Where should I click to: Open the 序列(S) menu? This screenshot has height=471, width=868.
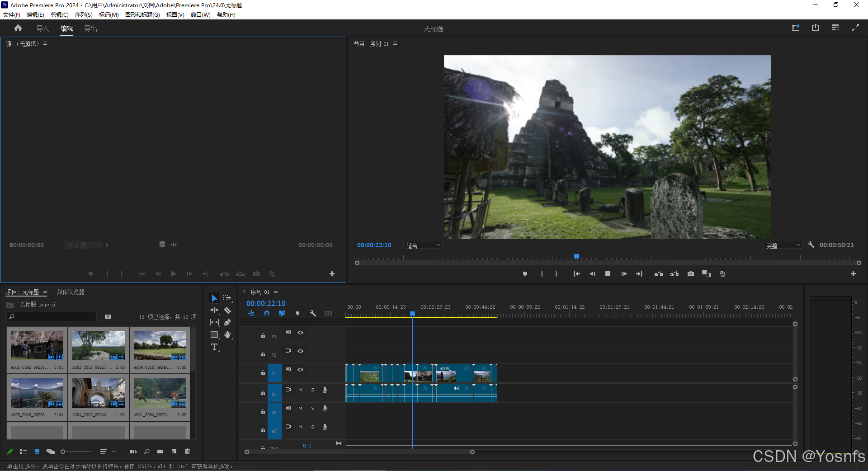point(83,15)
